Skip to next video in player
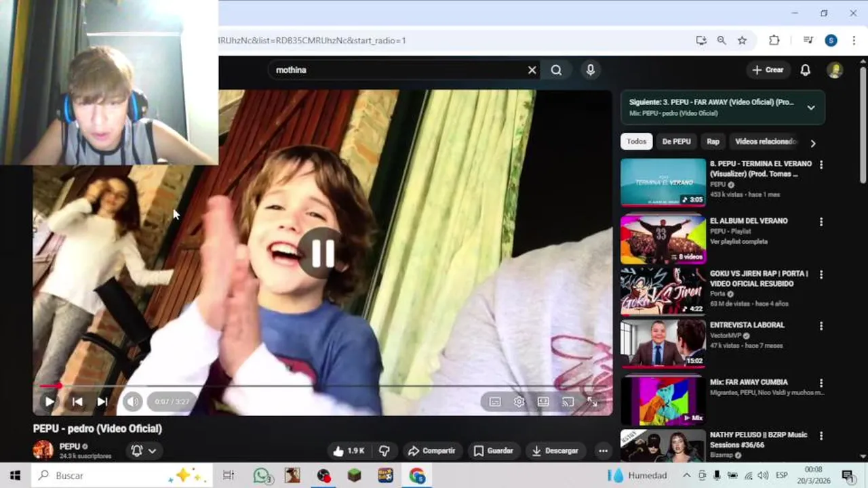This screenshot has height=488, width=868. point(102,401)
